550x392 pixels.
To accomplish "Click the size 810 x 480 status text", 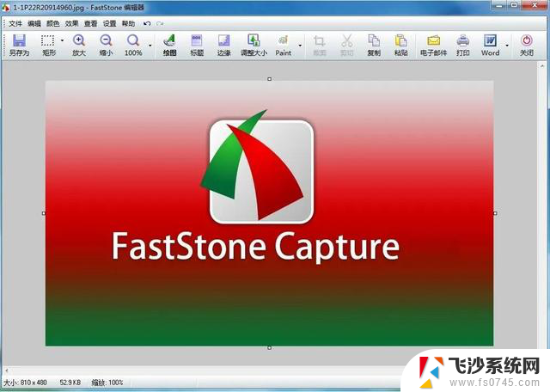I will coord(25,383).
